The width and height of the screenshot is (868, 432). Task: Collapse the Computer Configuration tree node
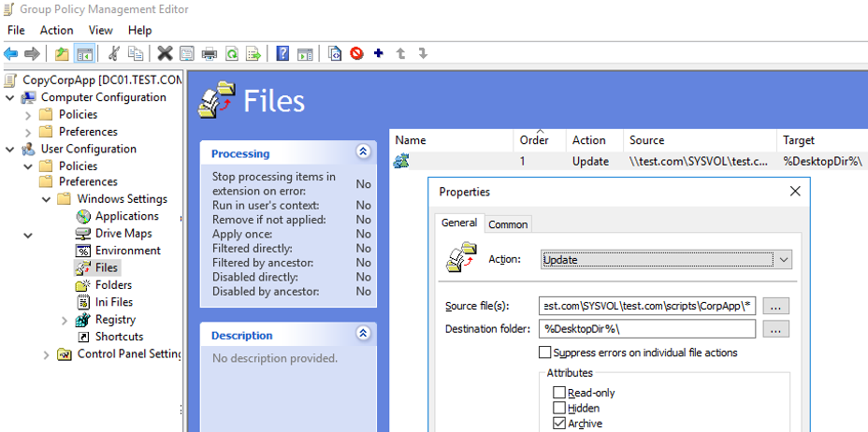pos(10,98)
